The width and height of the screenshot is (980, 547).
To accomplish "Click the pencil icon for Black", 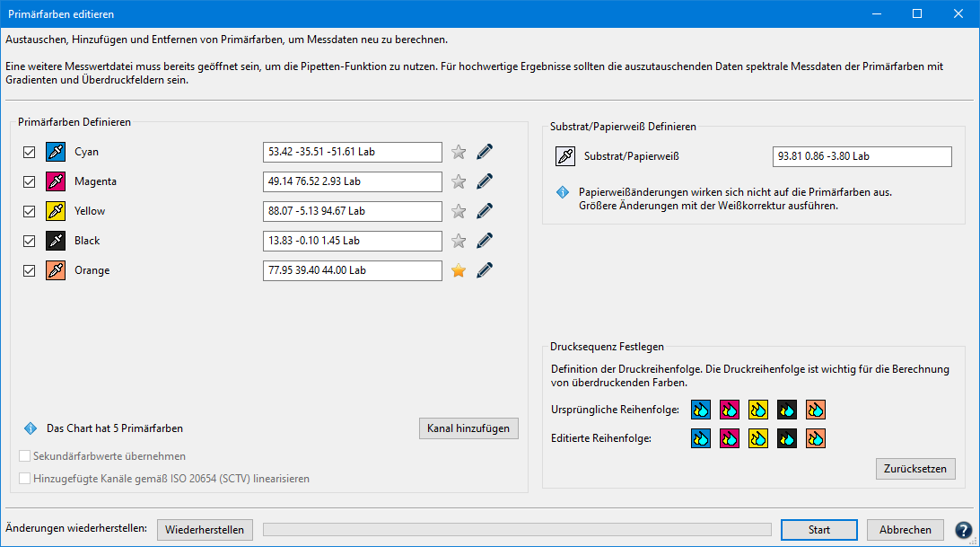I will [x=486, y=241].
